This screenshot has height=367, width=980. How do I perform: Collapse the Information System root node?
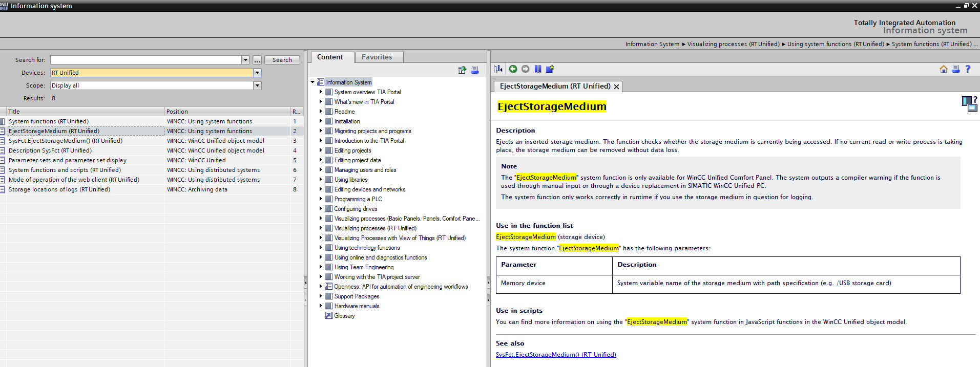pos(312,82)
